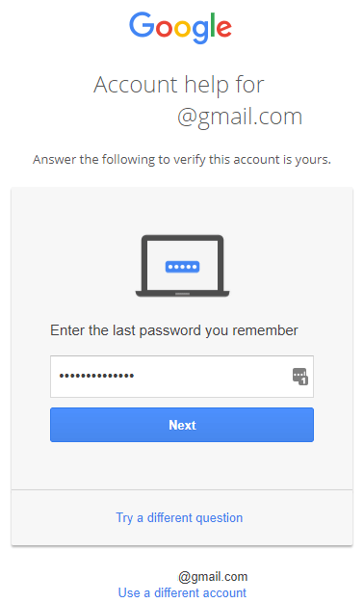Open the Try a different question link

coord(179,518)
